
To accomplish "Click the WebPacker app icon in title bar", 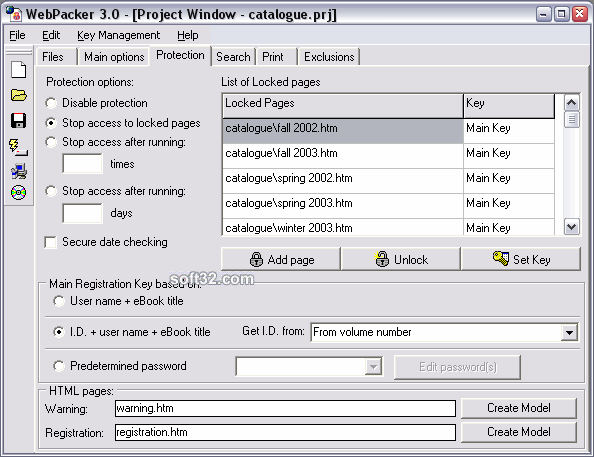I will coord(14,14).
